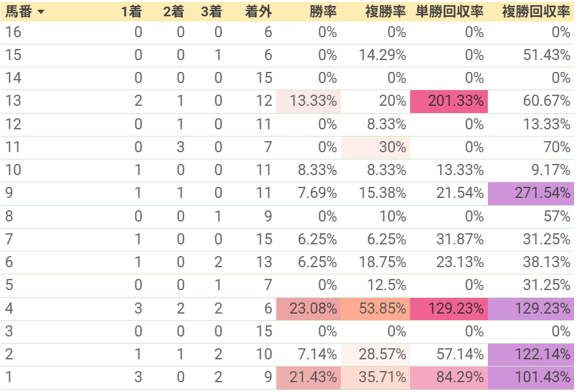The width and height of the screenshot is (578, 392).
Task: Sort by 勝率 column header
Action: pyautogui.click(x=323, y=12)
